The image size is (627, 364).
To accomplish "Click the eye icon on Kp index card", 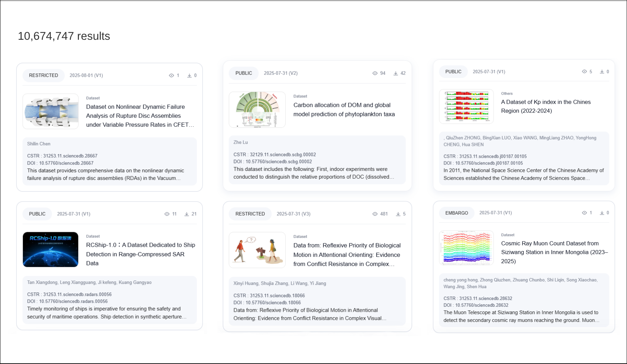I will tap(584, 71).
